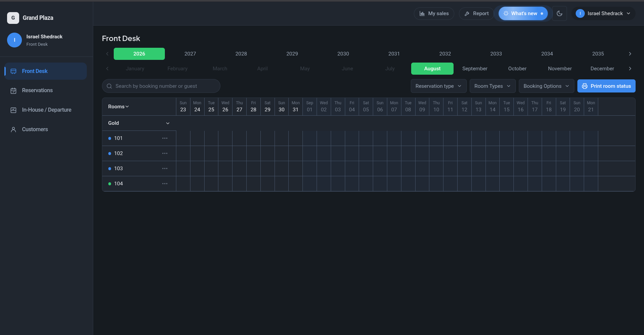Switch to December
The width and height of the screenshot is (644, 335).
pyautogui.click(x=602, y=69)
